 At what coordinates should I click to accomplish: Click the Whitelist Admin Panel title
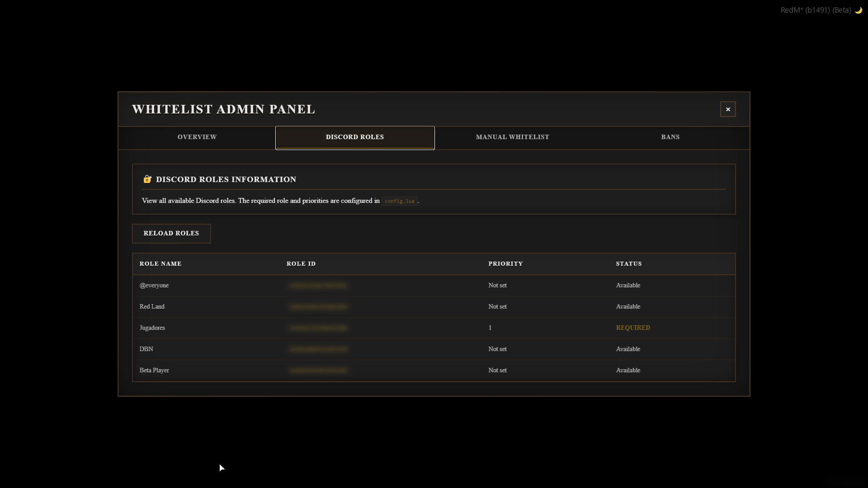(224, 109)
